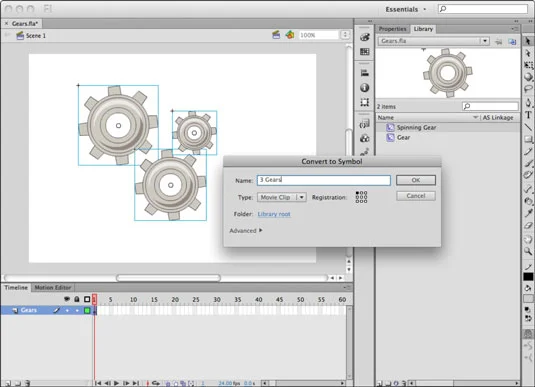Click the symbol Name input field
535x387 pixels.
point(323,180)
